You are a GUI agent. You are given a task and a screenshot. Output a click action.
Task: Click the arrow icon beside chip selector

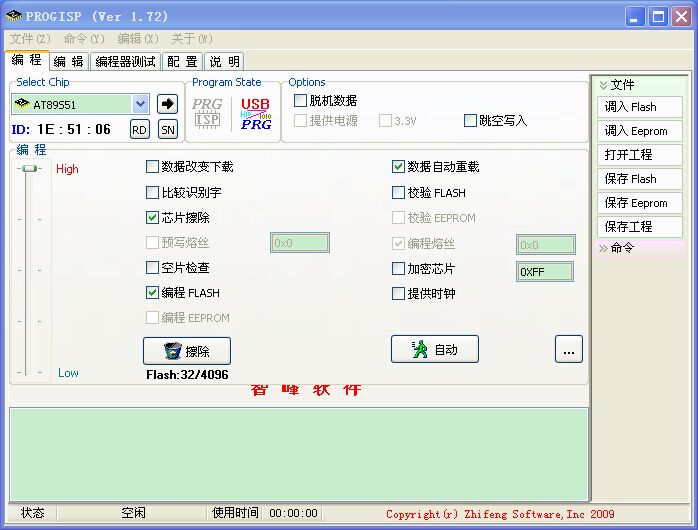pos(167,104)
